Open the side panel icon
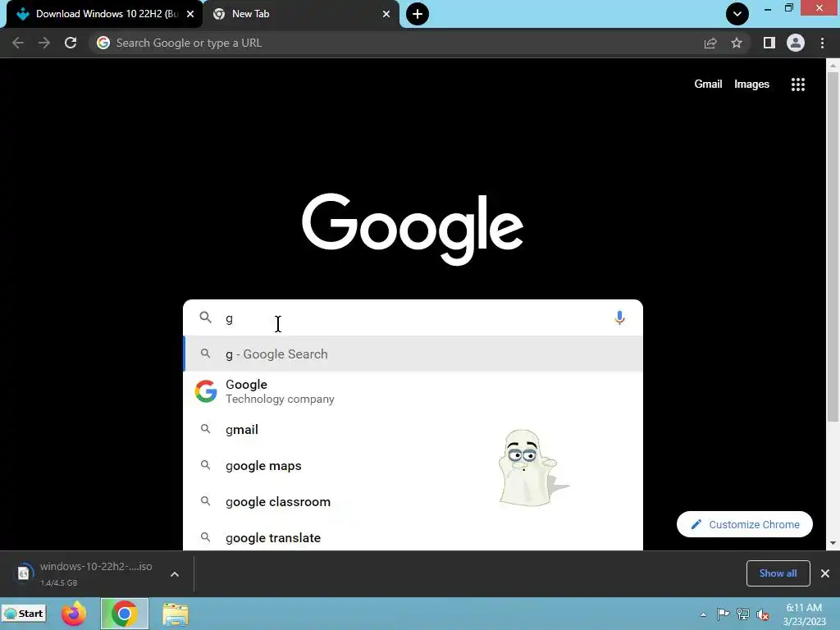This screenshot has width=840, height=630. pyautogui.click(x=769, y=43)
